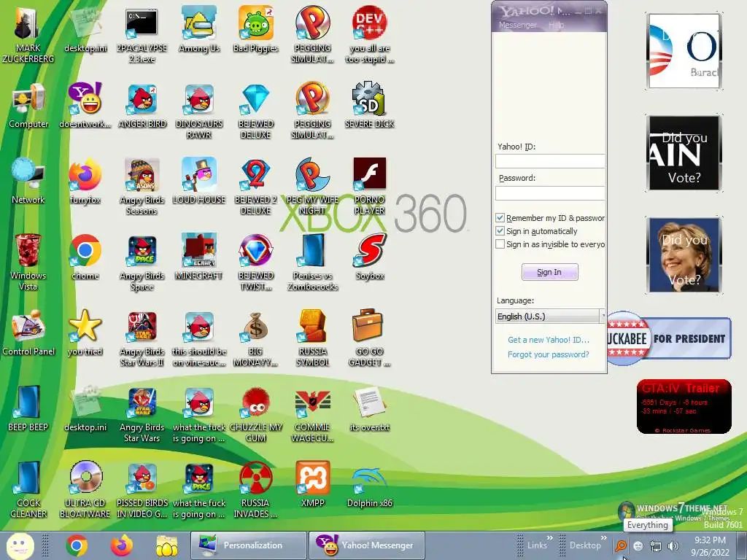
Task: Enable 'Sign in as invisible to everyone'
Action: point(500,244)
